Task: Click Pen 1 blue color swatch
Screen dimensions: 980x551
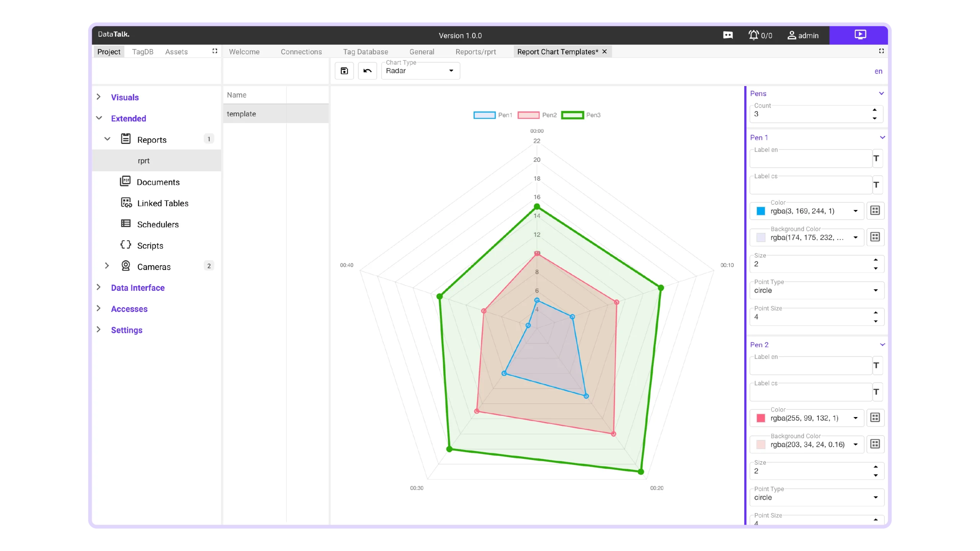Action: [761, 211]
